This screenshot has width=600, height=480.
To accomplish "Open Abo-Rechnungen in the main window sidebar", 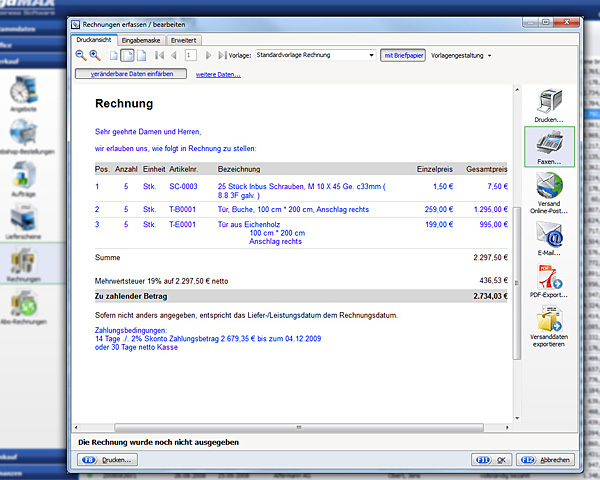I will (24, 307).
